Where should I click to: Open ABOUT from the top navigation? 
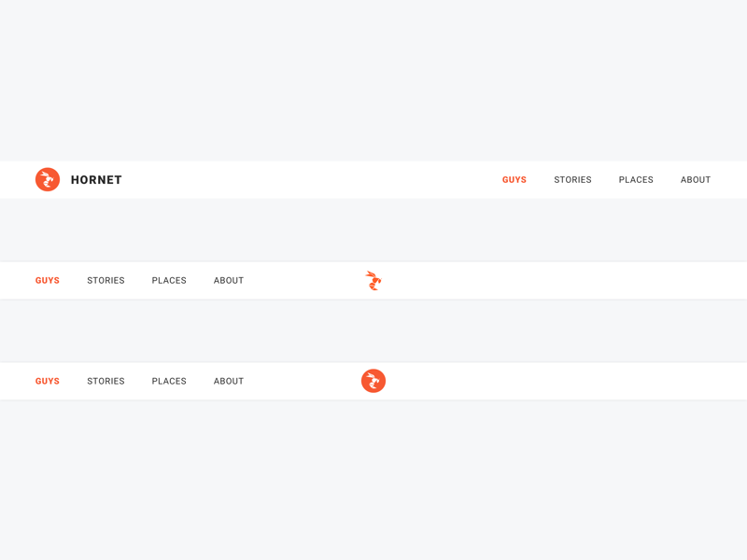coord(696,179)
